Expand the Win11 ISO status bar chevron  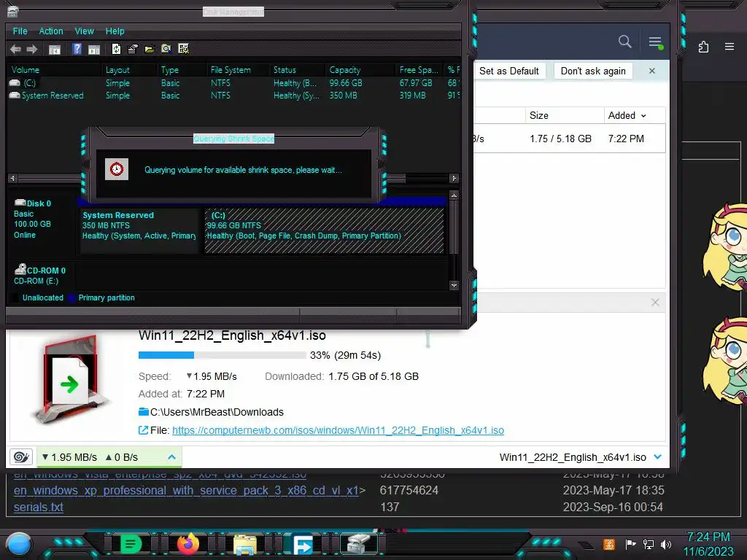658,457
